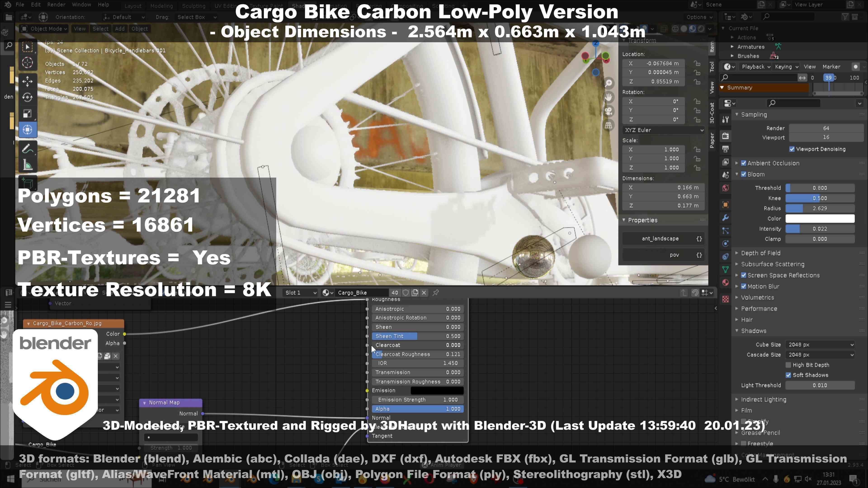Select the Select Box tool
868x488 pixels.
[28, 47]
